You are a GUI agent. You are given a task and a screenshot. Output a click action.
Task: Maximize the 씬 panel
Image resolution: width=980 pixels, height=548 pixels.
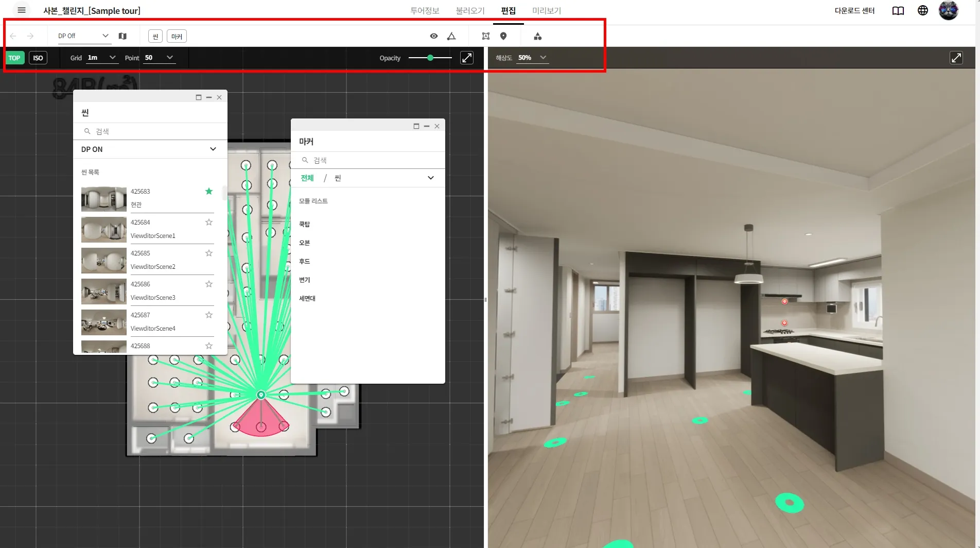(199, 97)
